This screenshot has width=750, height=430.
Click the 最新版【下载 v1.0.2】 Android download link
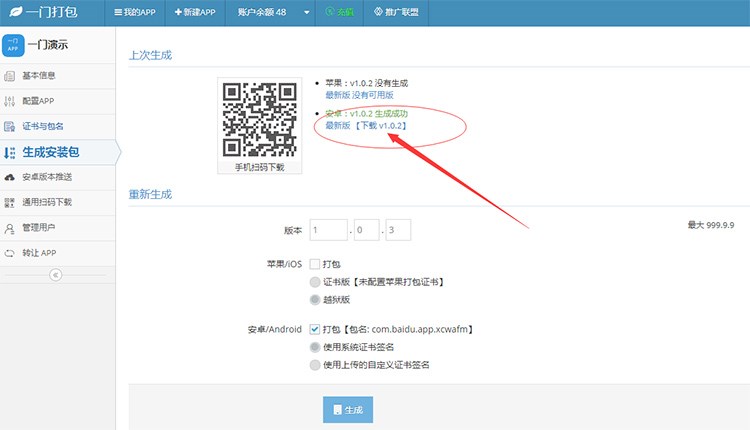point(366,126)
